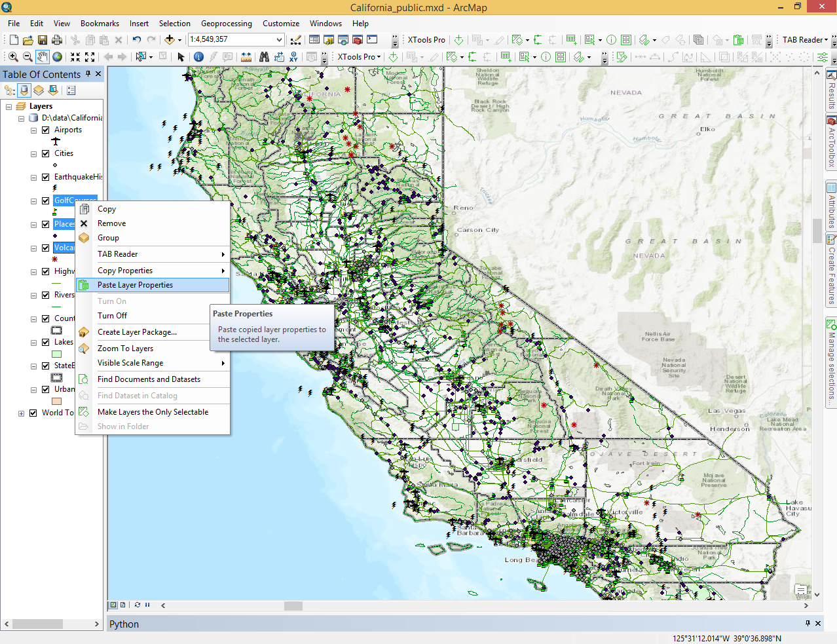Open the Measure ruler tool
The image size is (837, 644).
point(246,57)
